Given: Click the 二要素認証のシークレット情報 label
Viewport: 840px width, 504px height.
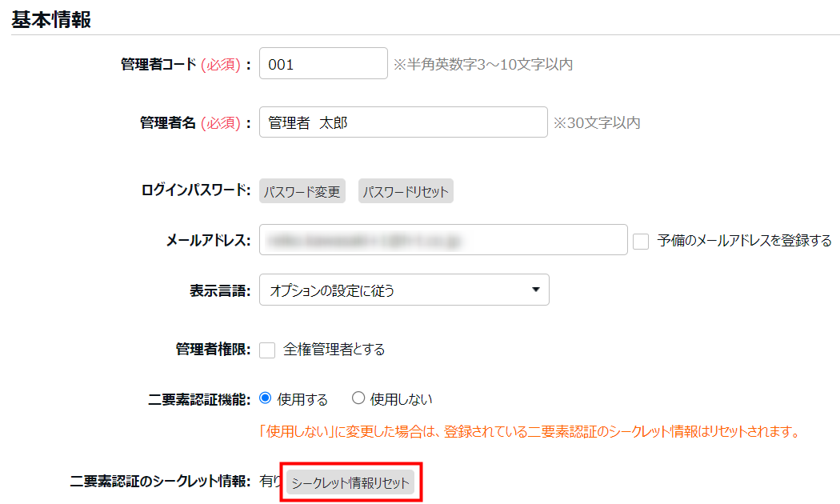Looking at the screenshot, I should point(161,482).
